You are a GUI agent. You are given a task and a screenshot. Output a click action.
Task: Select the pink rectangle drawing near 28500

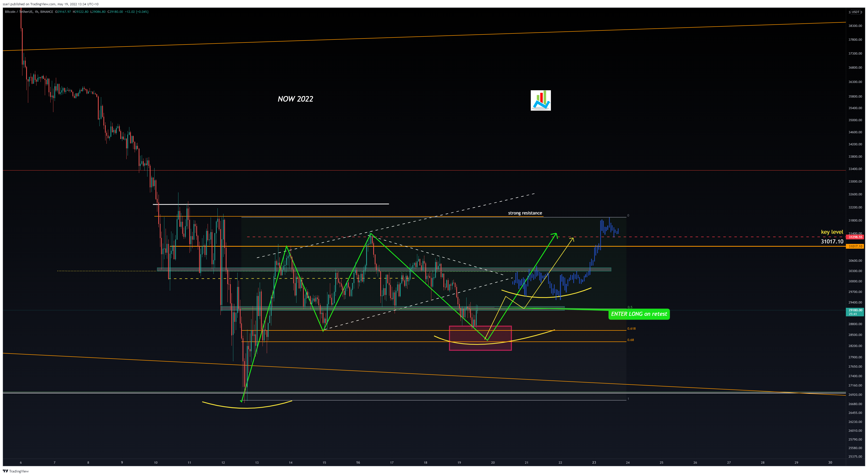coord(480,338)
